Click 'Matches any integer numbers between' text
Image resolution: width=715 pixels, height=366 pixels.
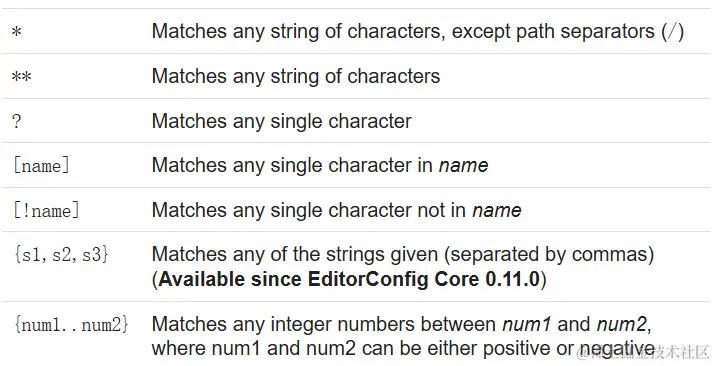(x=324, y=325)
